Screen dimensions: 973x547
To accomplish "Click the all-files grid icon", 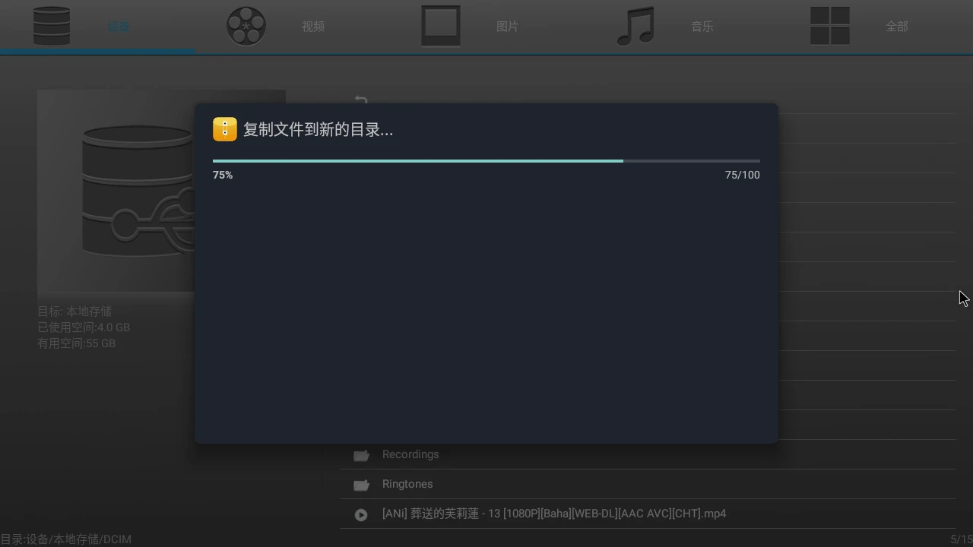I will point(830,25).
